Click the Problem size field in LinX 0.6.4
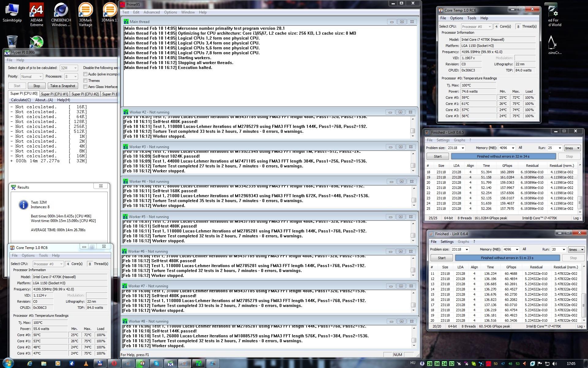The image size is (588, 368). point(460,249)
